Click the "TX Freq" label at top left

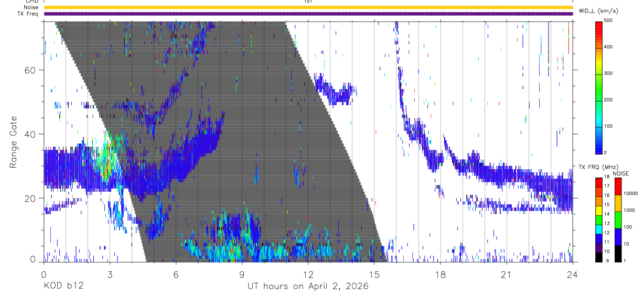(x=28, y=14)
